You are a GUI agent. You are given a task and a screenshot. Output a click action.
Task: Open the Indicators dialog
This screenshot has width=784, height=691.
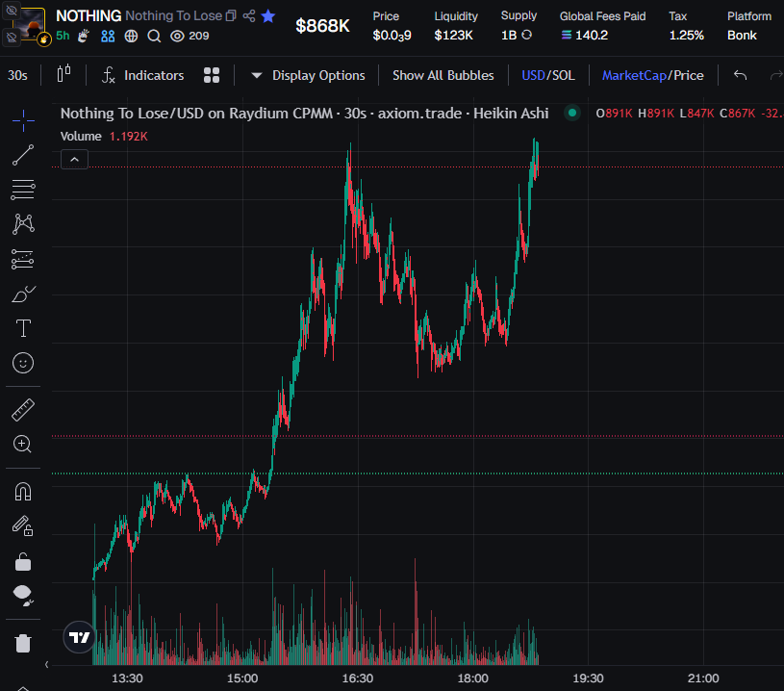(x=143, y=76)
